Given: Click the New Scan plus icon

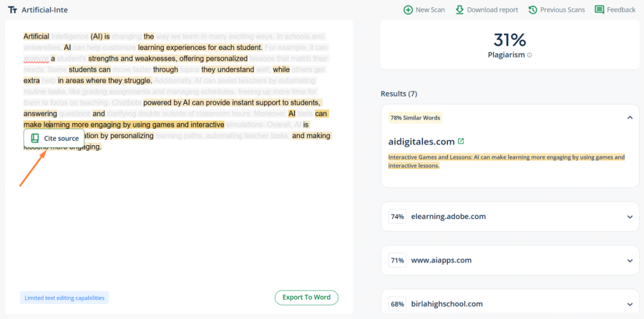Looking at the screenshot, I should click(408, 10).
